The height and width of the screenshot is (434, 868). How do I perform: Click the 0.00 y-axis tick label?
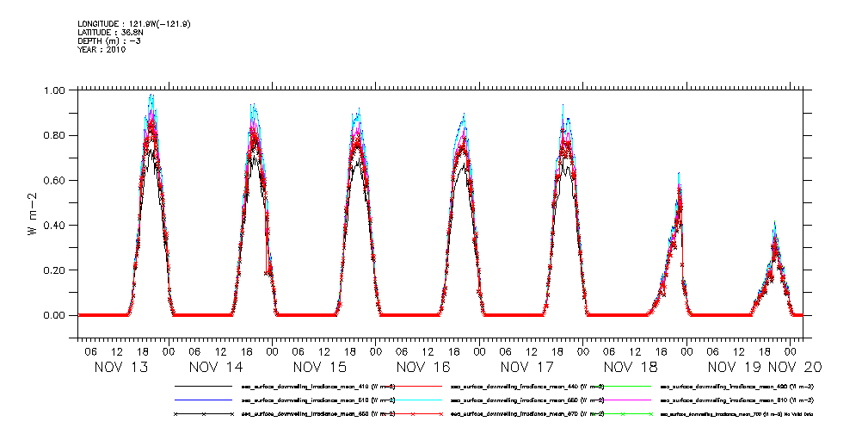pos(56,315)
